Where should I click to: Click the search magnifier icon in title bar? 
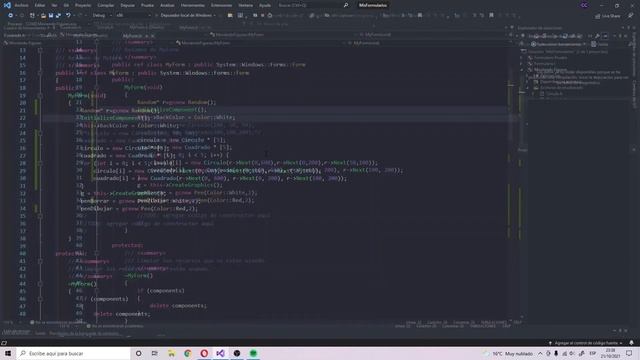(x=346, y=5)
